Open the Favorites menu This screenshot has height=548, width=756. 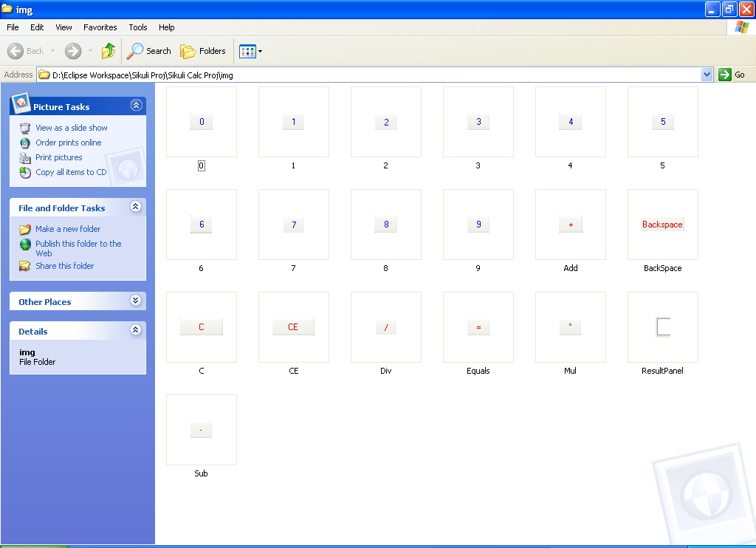click(100, 27)
